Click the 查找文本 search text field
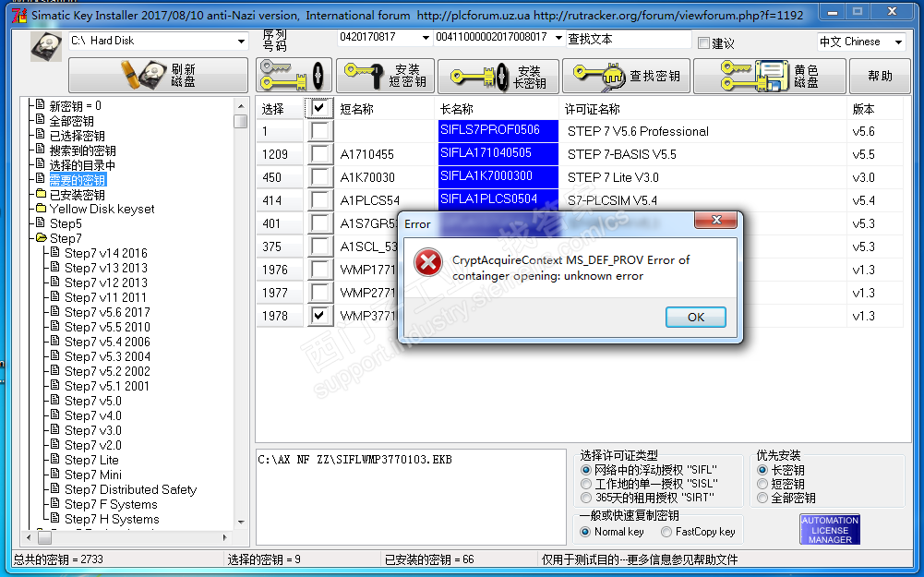This screenshot has width=924, height=577. pyautogui.click(x=629, y=39)
